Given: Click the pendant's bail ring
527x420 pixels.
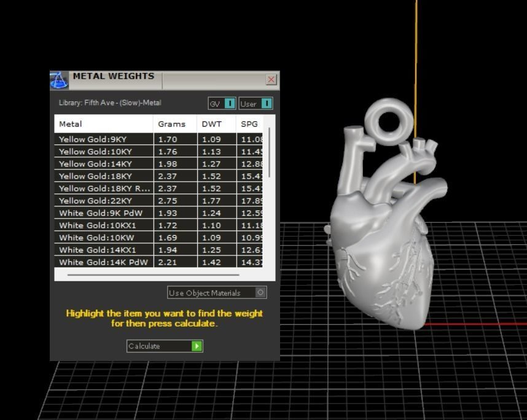Looking at the screenshot, I should [x=389, y=121].
